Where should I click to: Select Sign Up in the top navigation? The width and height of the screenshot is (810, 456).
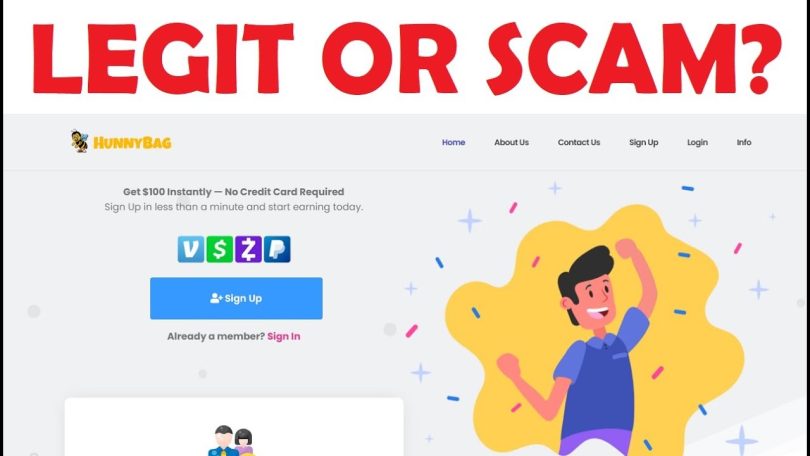click(x=643, y=143)
